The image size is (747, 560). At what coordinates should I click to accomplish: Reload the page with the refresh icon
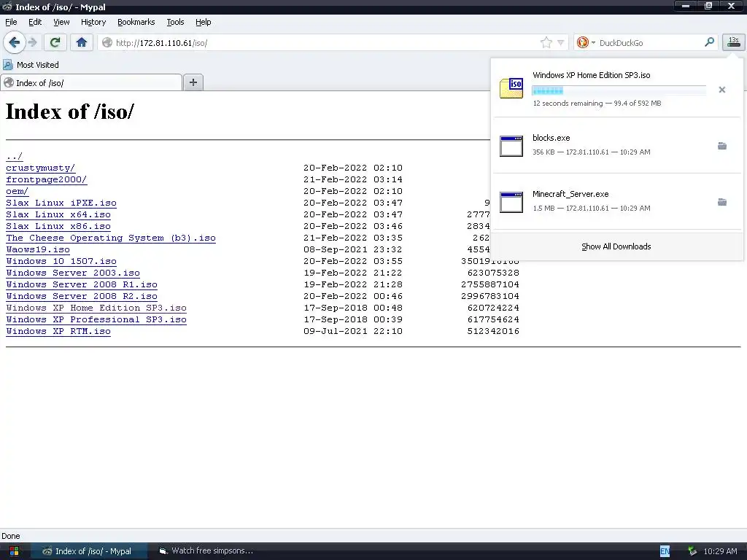[x=55, y=42]
